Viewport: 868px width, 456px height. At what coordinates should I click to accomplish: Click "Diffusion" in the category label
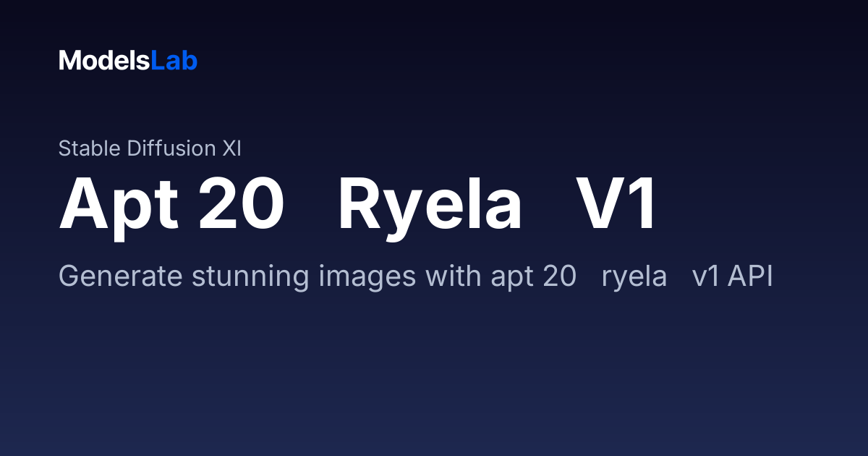[x=171, y=148]
